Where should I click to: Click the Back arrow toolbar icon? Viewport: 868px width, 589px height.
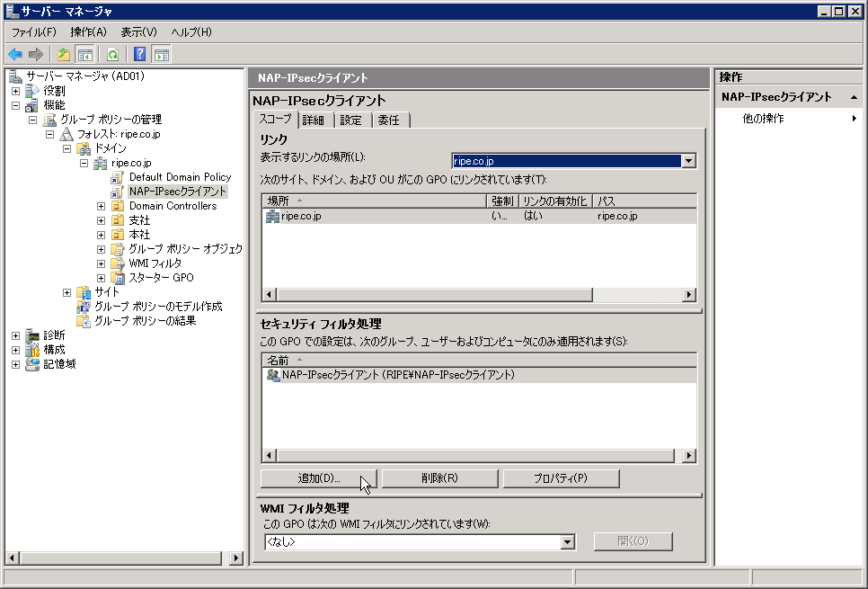click(x=15, y=54)
